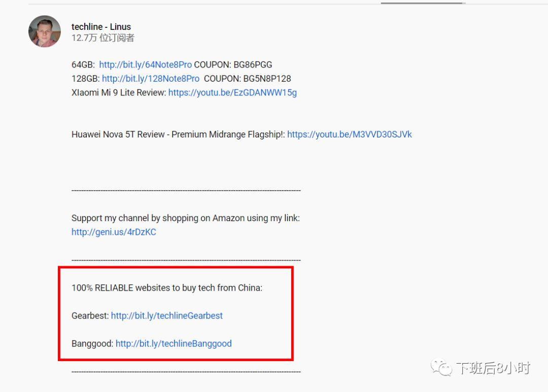Open the Xiaomi Mi 9 Lite review YouTube link
548x392 pixels.
pos(232,93)
